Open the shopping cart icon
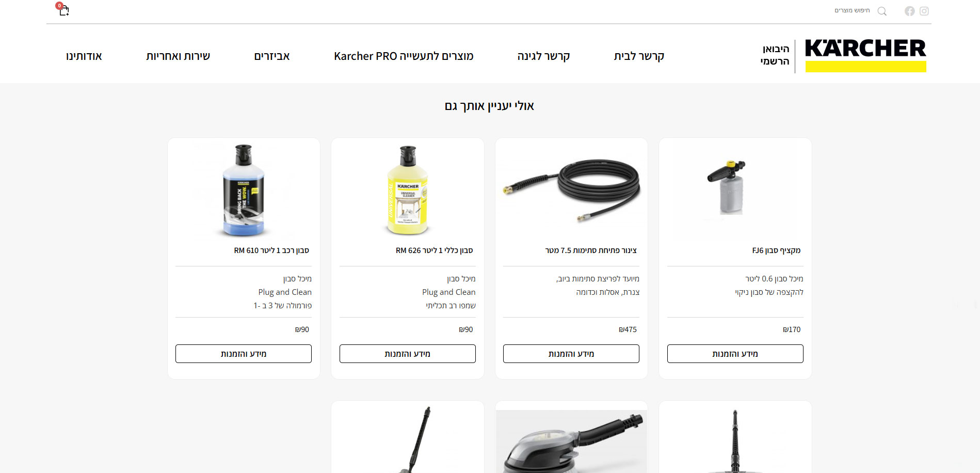 [x=63, y=9]
